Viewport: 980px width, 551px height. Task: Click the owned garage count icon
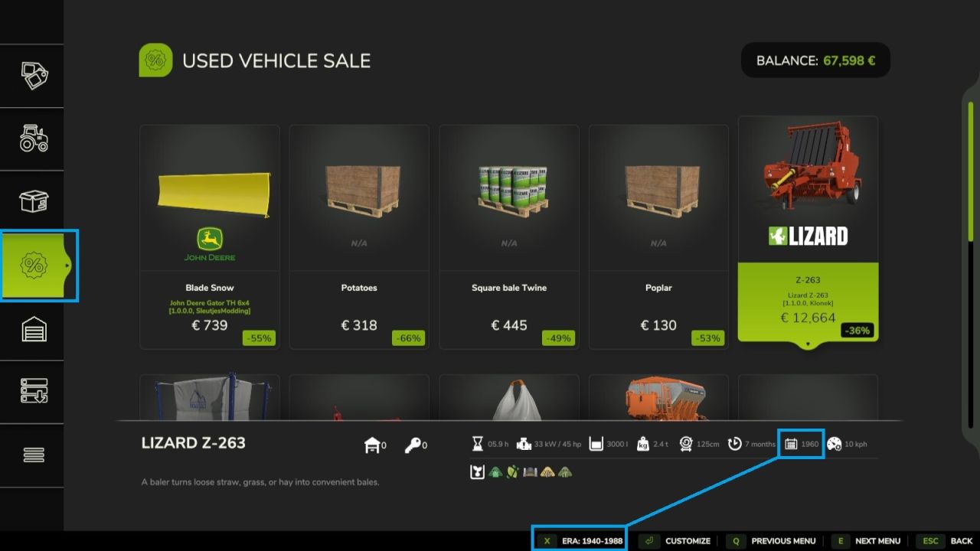372,445
